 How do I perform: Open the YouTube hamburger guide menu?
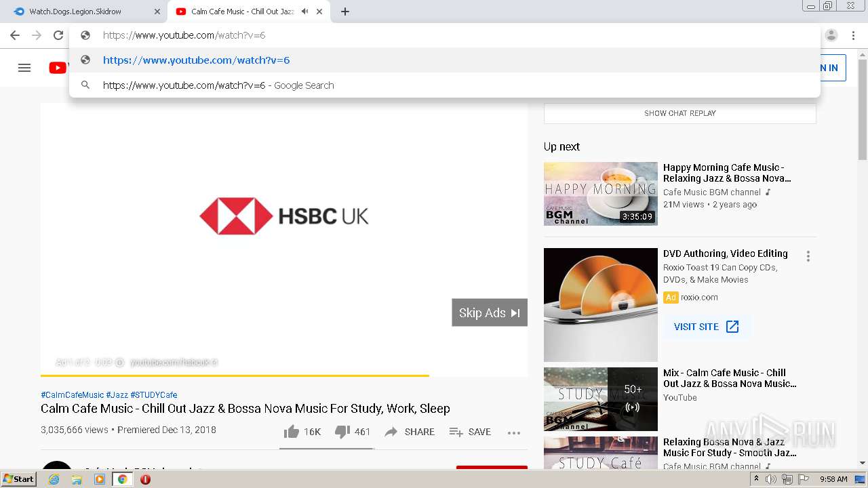coord(24,68)
